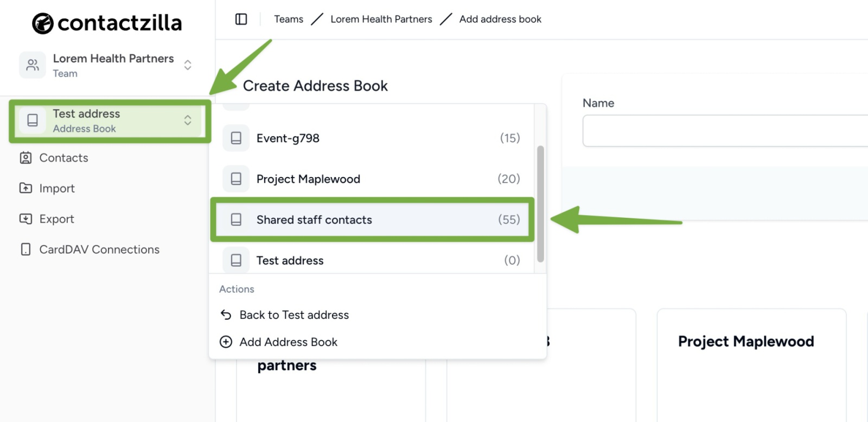Toggle the sidebar panel icon
Image resolution: width=868 pixels, height=422 pixels.
[x=241, y=19]
